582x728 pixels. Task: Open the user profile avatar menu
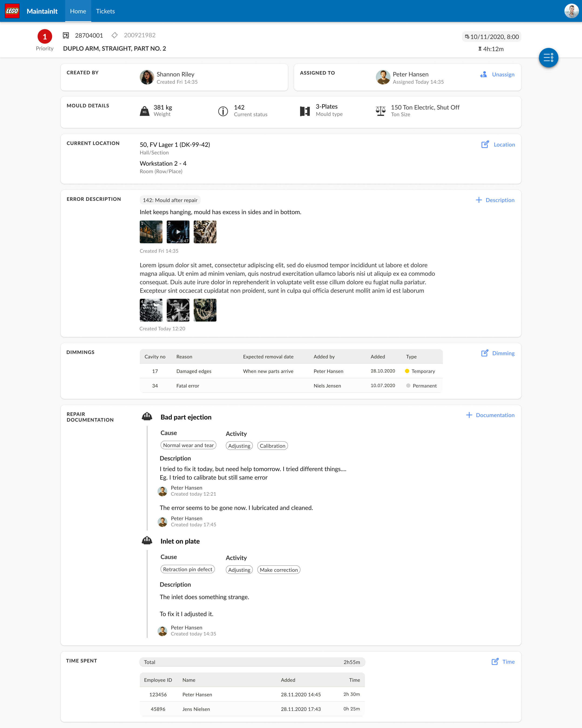click(x=571, y=11)
